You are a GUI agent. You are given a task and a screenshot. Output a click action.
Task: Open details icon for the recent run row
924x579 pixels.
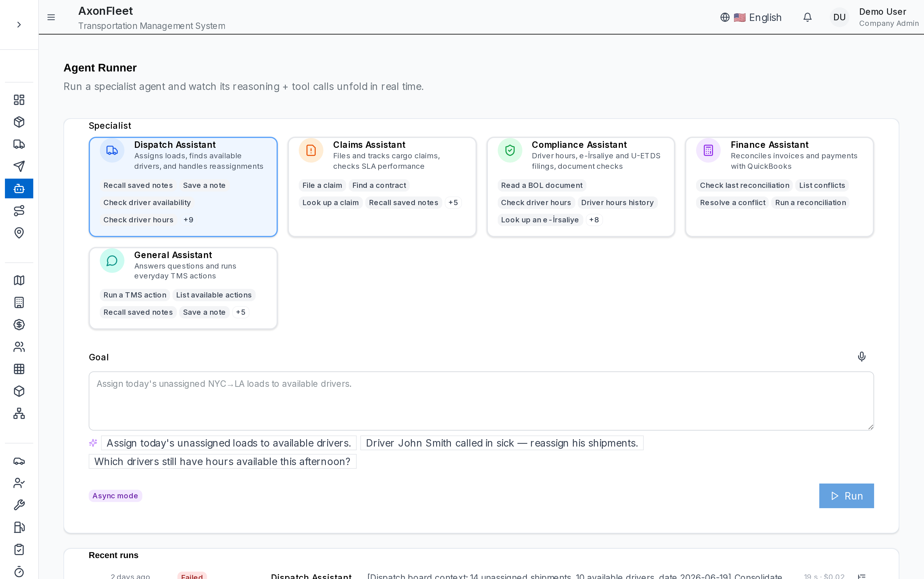[861, 576]
